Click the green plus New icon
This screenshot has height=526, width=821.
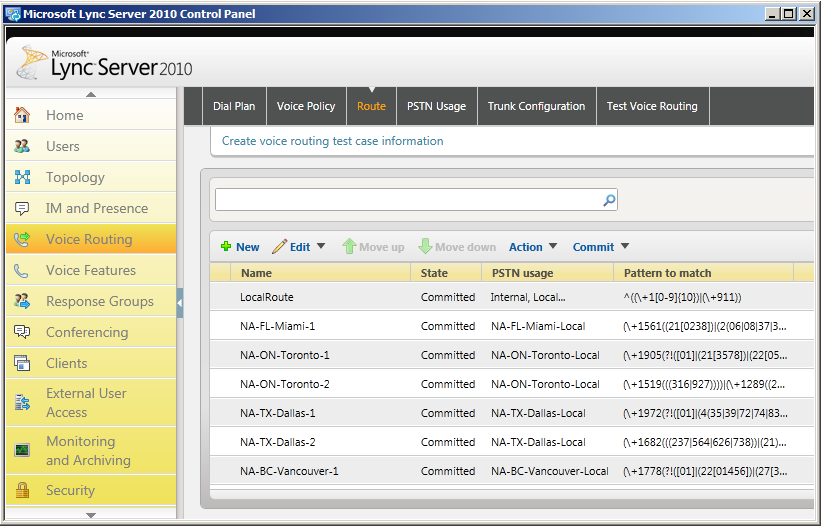(x=226, y=247)
